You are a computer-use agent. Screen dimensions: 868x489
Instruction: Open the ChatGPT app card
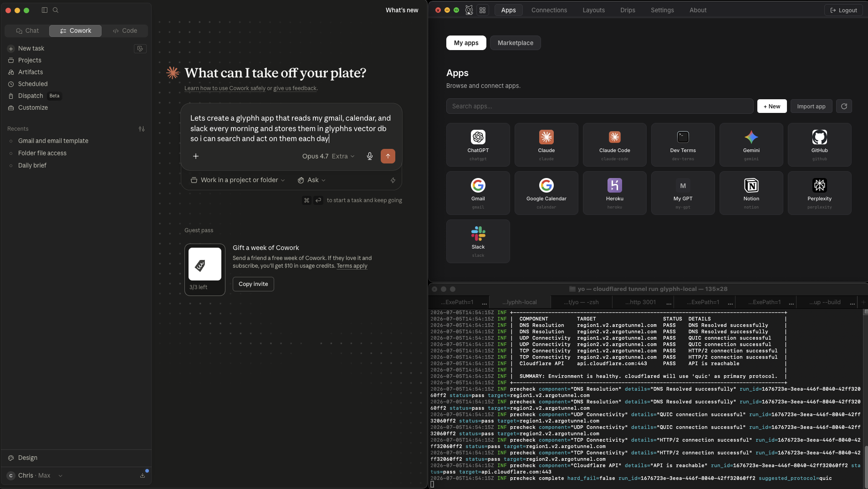478,145
